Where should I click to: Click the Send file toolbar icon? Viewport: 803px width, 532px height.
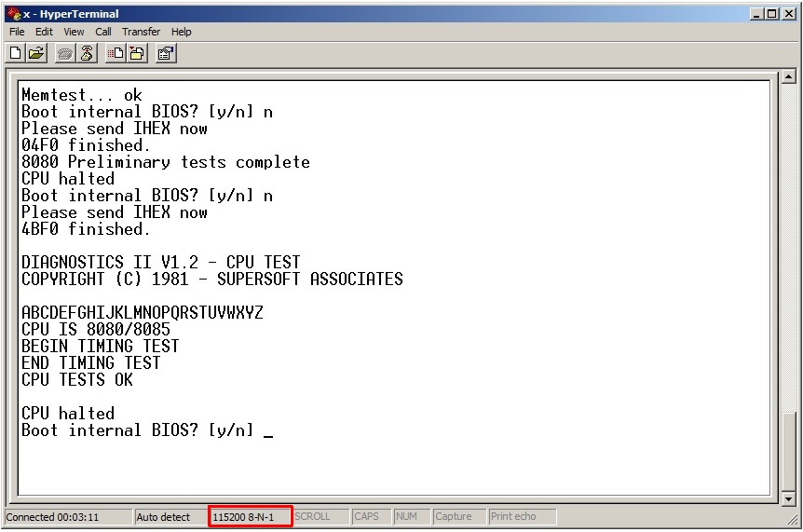(x=116, y=53)
